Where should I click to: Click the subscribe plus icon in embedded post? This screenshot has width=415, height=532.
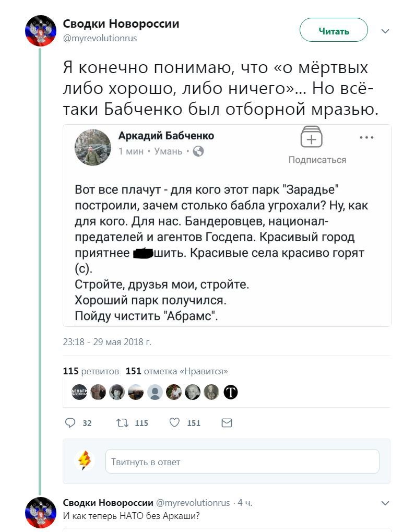(311, 137)
